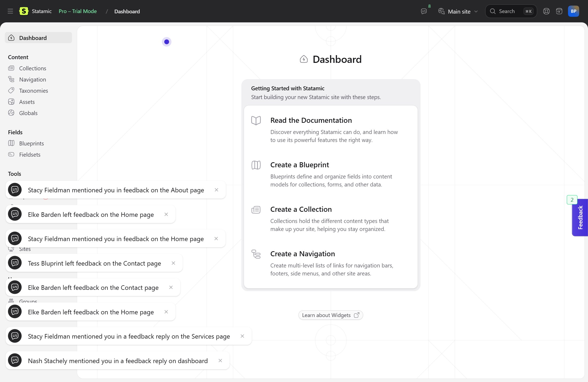Click the Statamic logo in the header
This screenshot has height=382, width=588.
pos(24,11)
